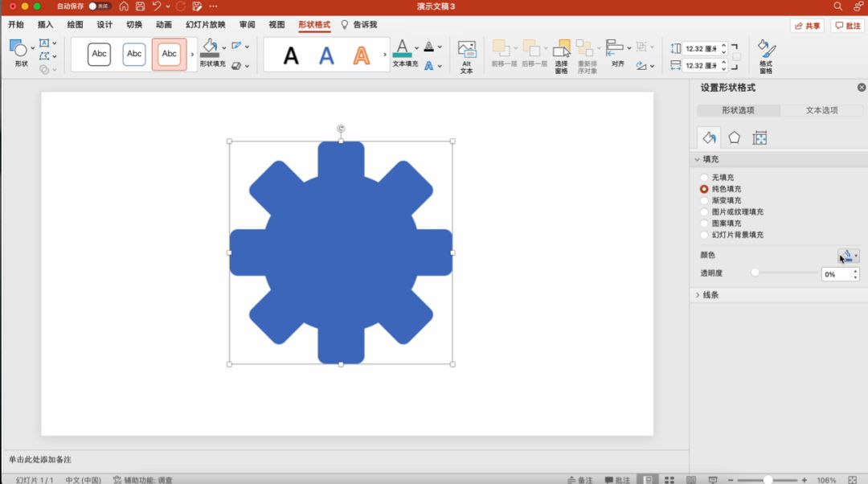The width and height of the screenshot is (868, 484).
Task: Open the effects pentagon pane icon
Action: pos(734,138)
